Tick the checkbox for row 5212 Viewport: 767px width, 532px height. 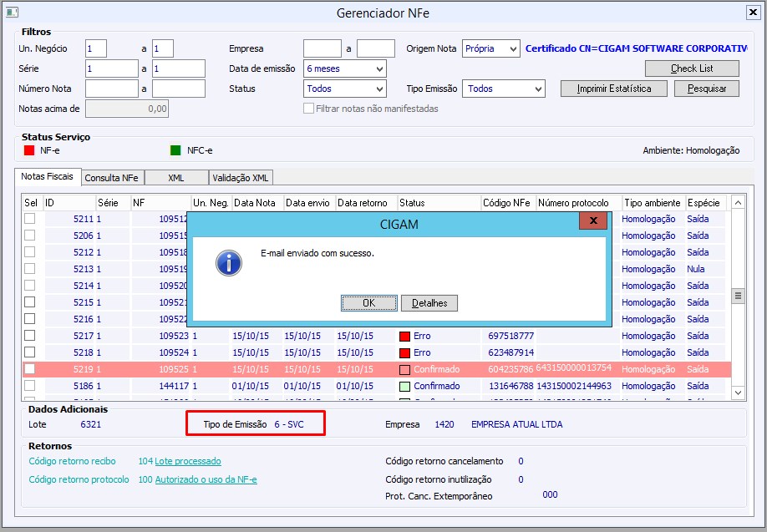coord(30,251)
